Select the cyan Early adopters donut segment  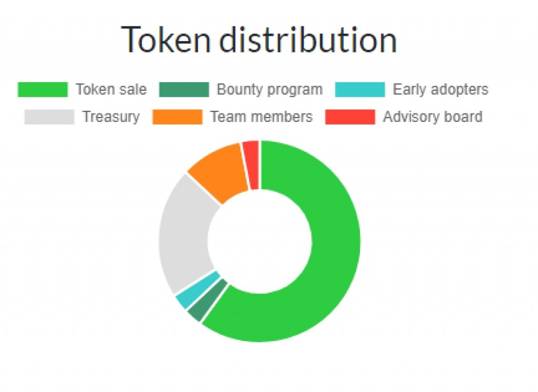pyautogui.click(x=194, y=293)
